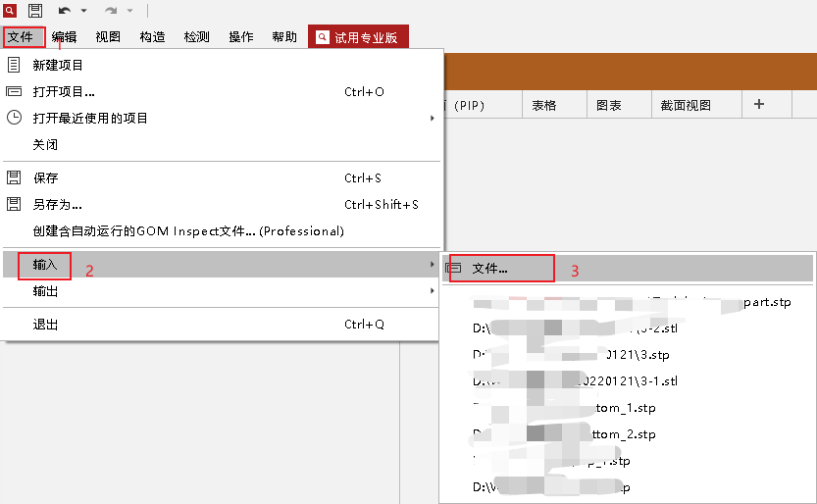817x504 pixels.
Task: Click the new project icon beside 新建项目
Action: pos(15,65)
